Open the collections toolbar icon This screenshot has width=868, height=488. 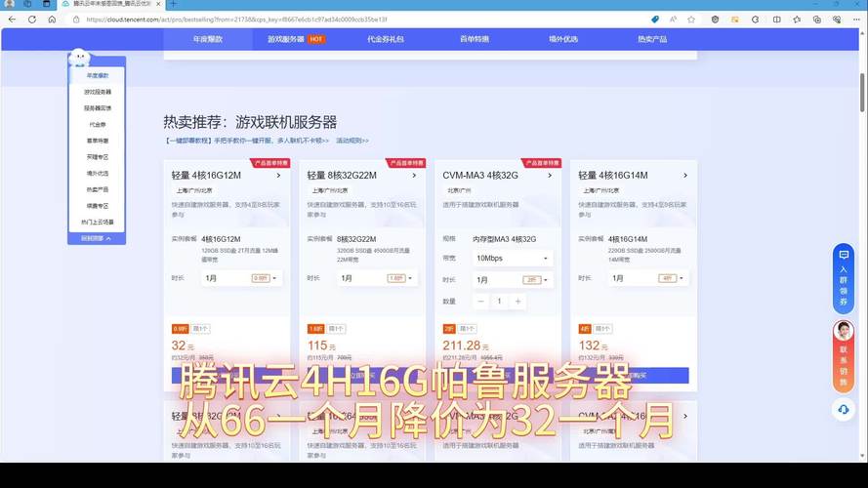[817, 20]
